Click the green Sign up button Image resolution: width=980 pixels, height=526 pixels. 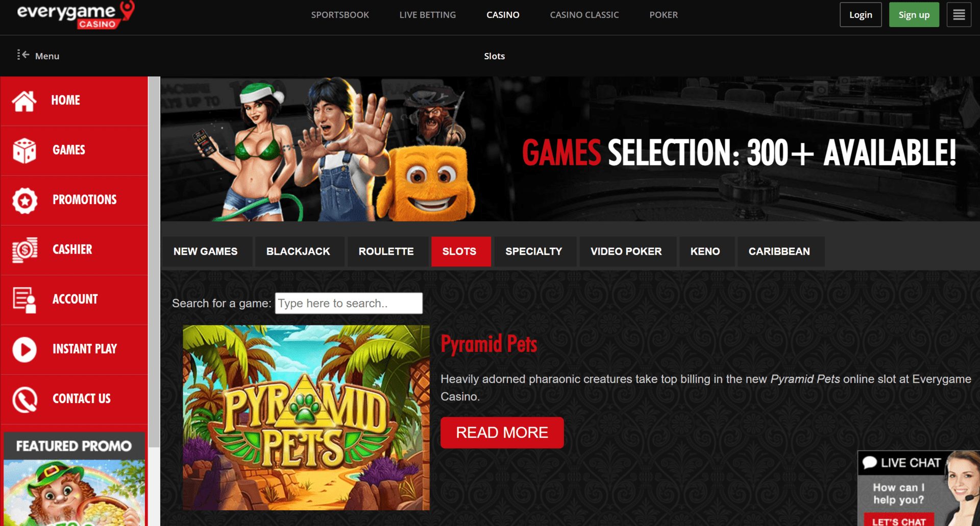[x=914, y=15]
